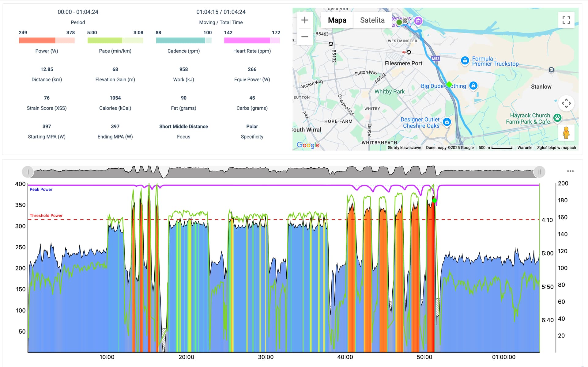Switch map to Satelita view
The width and height of the screenshot is (588, 367).
[372, 20]
